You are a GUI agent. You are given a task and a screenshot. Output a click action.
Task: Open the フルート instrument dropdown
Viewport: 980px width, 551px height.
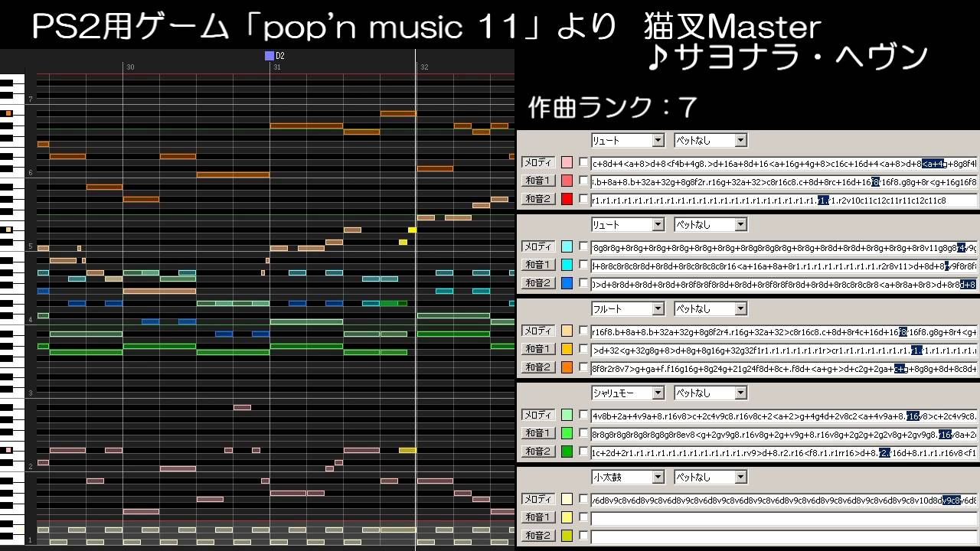(x=627, y=309)
